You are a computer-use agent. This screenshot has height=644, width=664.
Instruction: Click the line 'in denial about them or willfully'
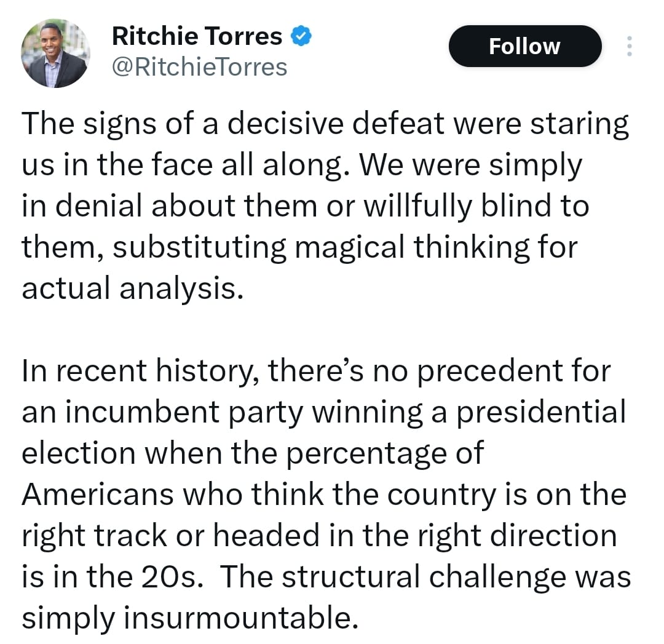click(x=305, y=207)
